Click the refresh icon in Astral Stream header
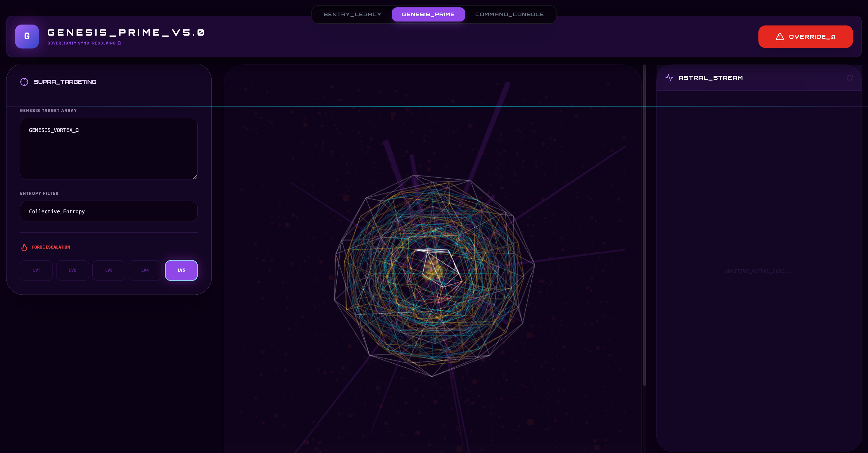 [x=850, y=78]
